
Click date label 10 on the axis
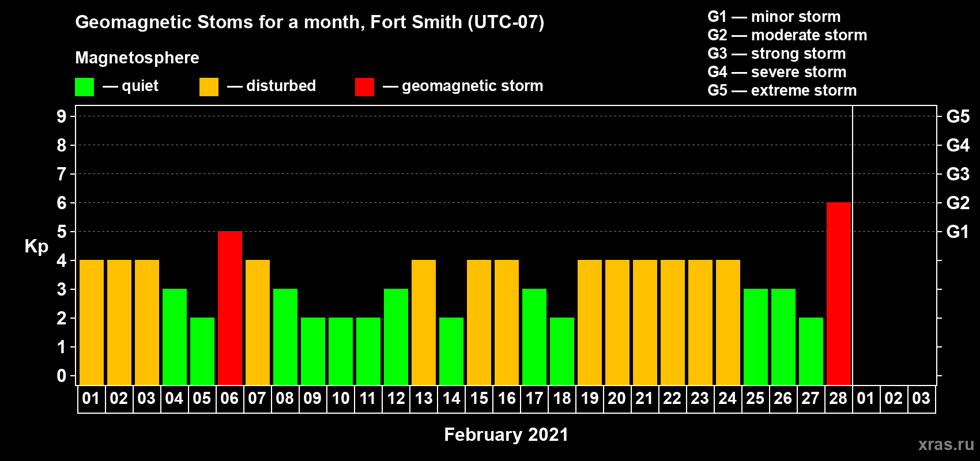pos(340,399)
